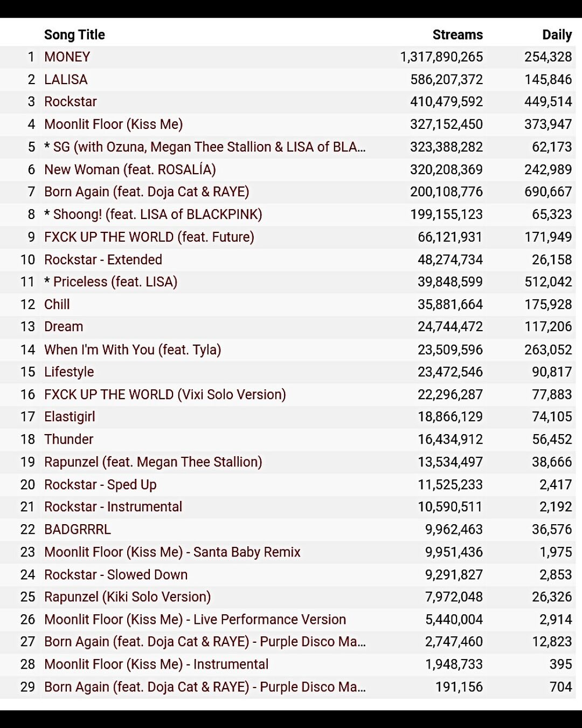Screen dimensions: 582x728
Task: Select Moonlit Floor Santa Baby Remix link
Action: pyautogui.click(x=172, y=552)
